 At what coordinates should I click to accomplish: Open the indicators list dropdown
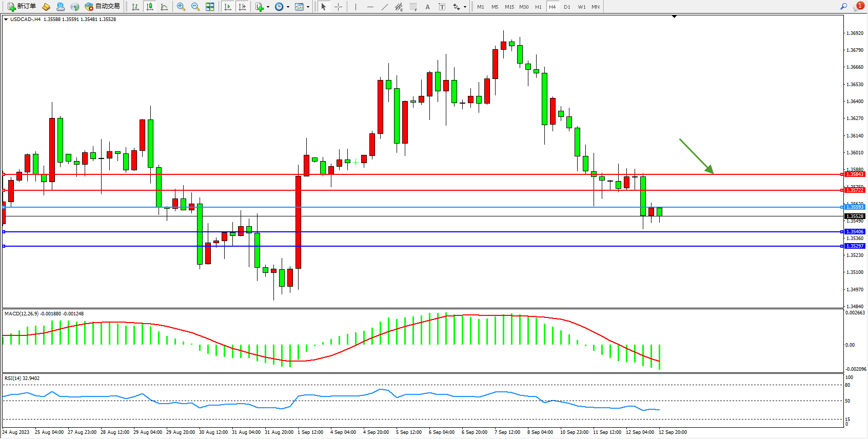coord(262,7)
